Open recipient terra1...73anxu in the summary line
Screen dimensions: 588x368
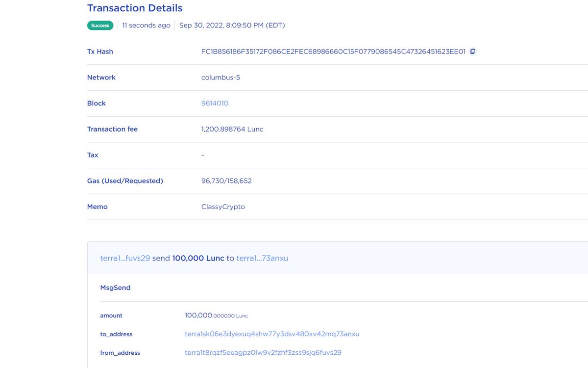[262, 258]
